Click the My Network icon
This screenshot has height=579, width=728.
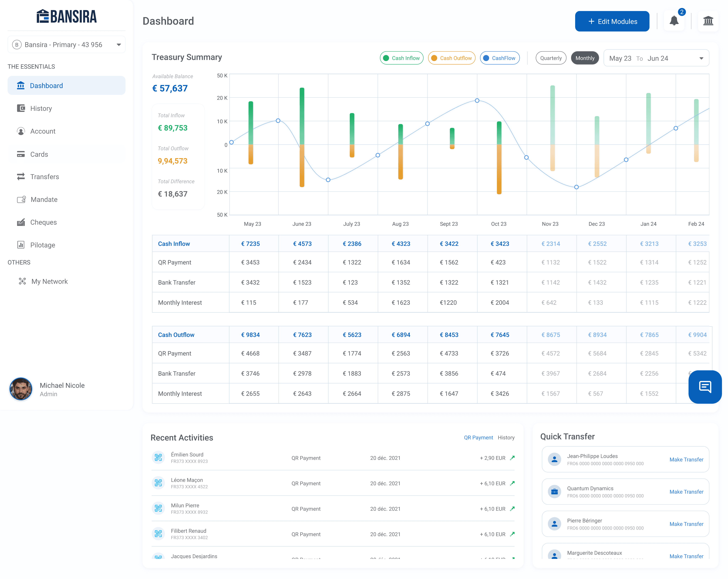pos(22,281)
